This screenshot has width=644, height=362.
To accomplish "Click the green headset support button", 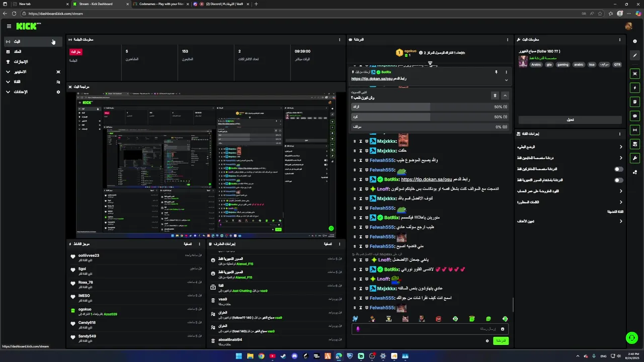I will (631, 337).
